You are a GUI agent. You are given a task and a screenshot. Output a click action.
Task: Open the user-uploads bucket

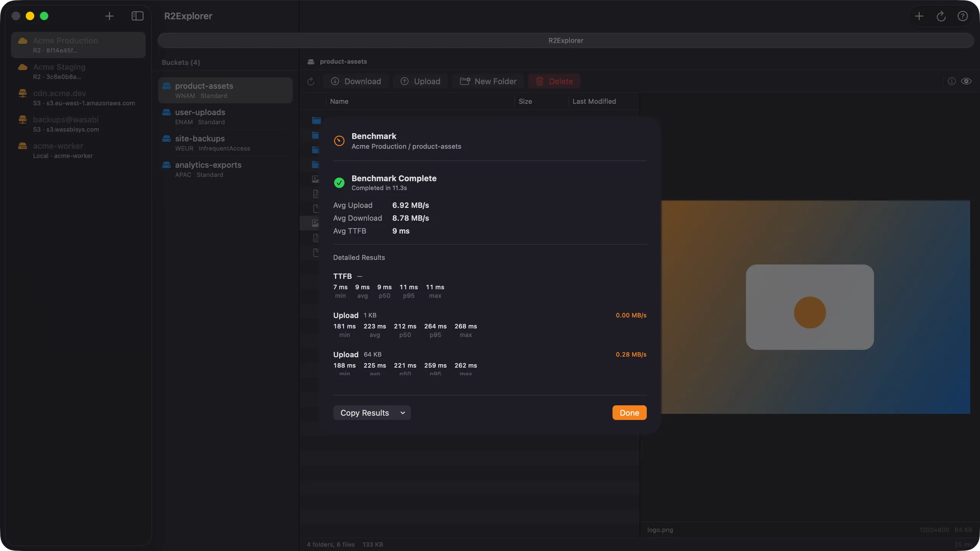coord(225,117)
